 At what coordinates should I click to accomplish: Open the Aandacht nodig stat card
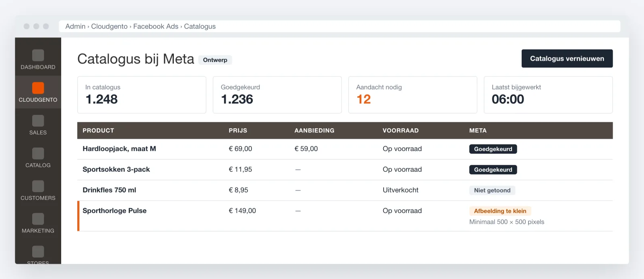pos(413,95)
